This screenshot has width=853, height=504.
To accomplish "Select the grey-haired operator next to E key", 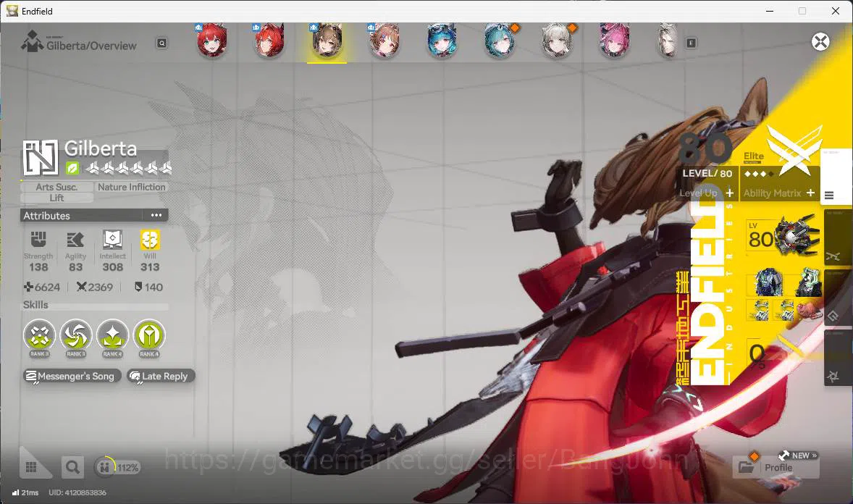I will click(668, 41).
